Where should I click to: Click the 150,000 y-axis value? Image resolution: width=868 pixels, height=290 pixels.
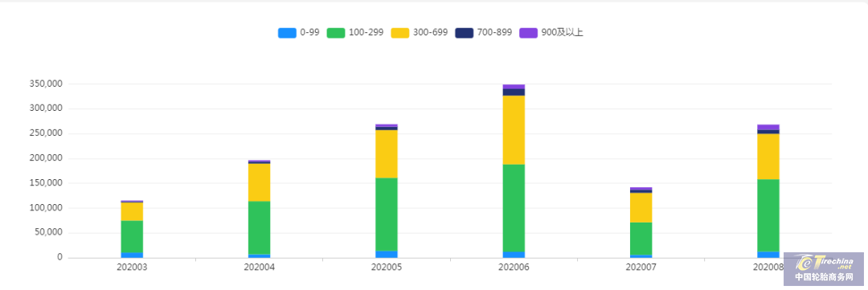pos(45,183)
